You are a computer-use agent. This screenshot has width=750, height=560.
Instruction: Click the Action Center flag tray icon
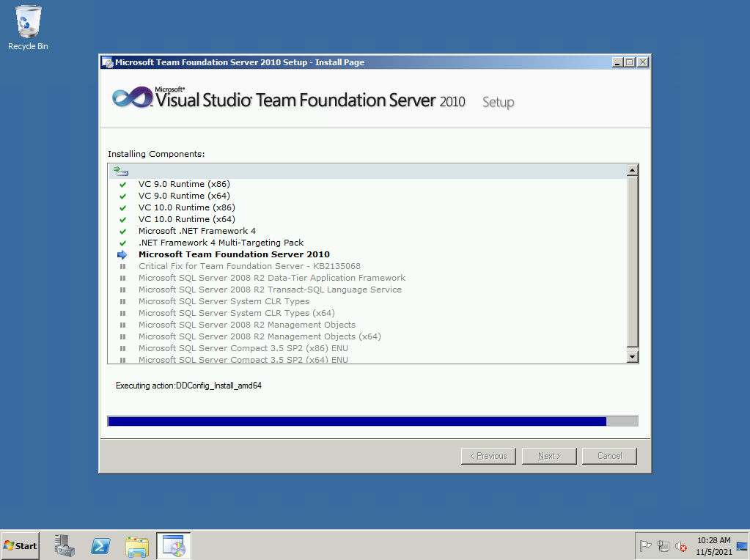(x=646, y=546)
